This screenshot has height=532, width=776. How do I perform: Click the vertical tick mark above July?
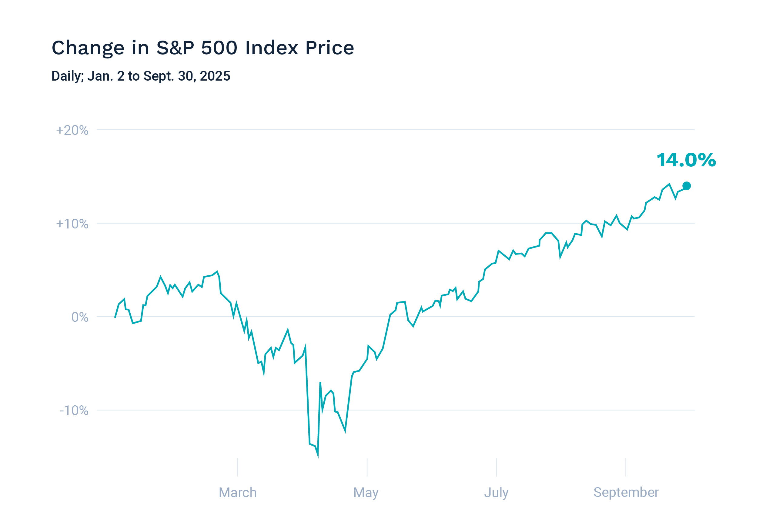pos(497,467)
